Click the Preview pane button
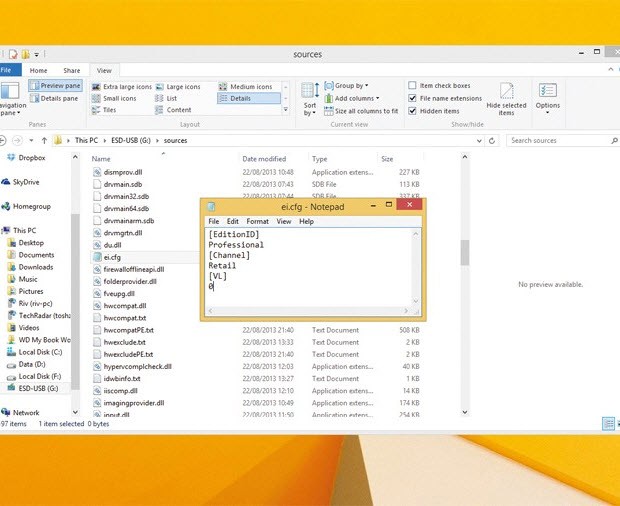Viewport: 620px width, 506px height. pos(56,86)
